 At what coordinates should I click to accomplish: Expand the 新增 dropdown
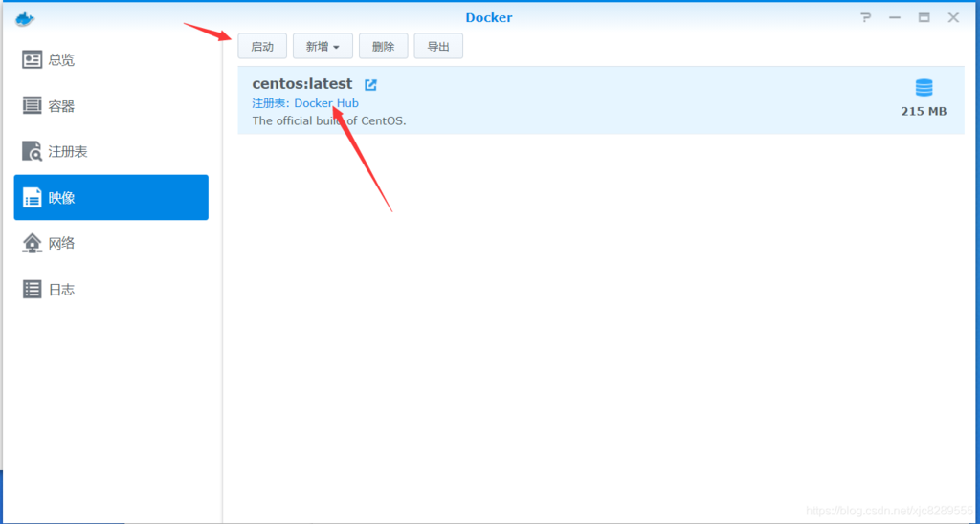(323, 47)
